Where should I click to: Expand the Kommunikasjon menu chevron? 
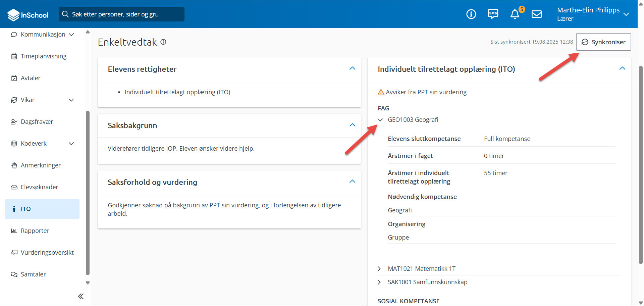point(71,35)
